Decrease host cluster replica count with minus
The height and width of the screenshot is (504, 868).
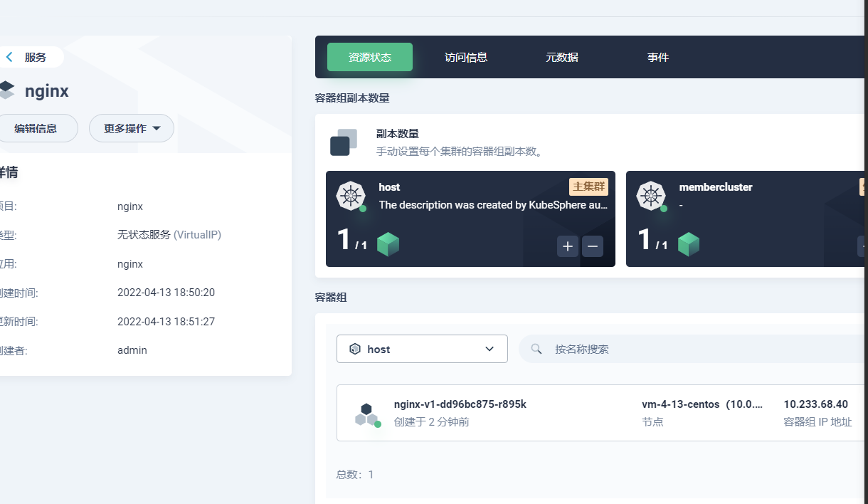pos(593,246)
